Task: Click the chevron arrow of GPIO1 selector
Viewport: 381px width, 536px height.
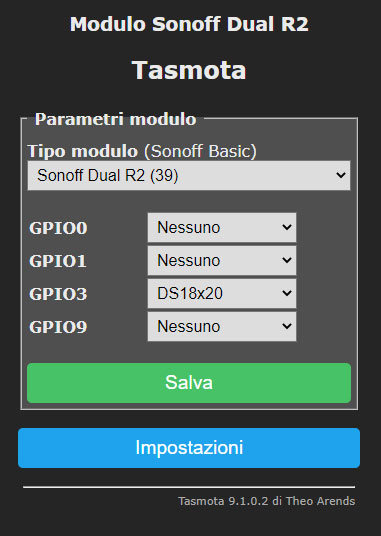Action: tap(287, 260)
